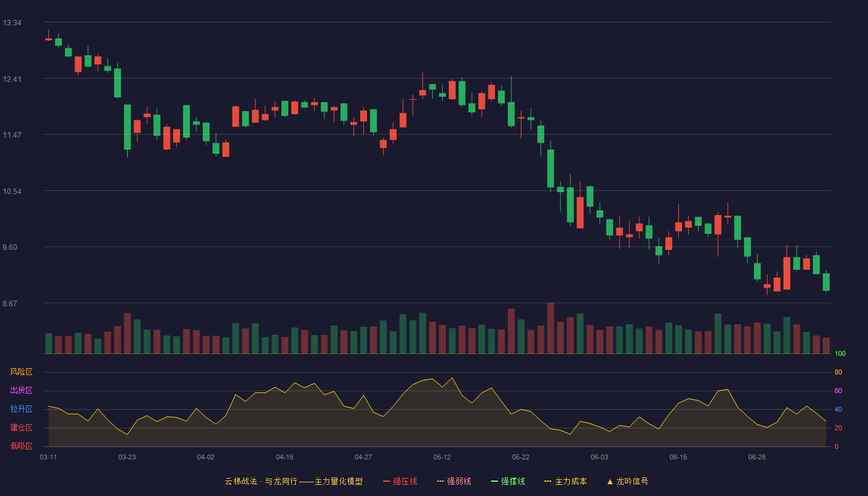
Task: Click the 06-15 date label
Action: tap(678, 457)
